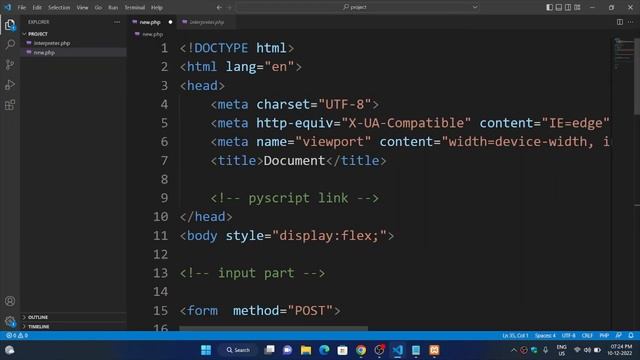This screenshot has height=360, width=640.
Task: Click the Spaces: 4 indentation indicator
Action: click(545, 336)
